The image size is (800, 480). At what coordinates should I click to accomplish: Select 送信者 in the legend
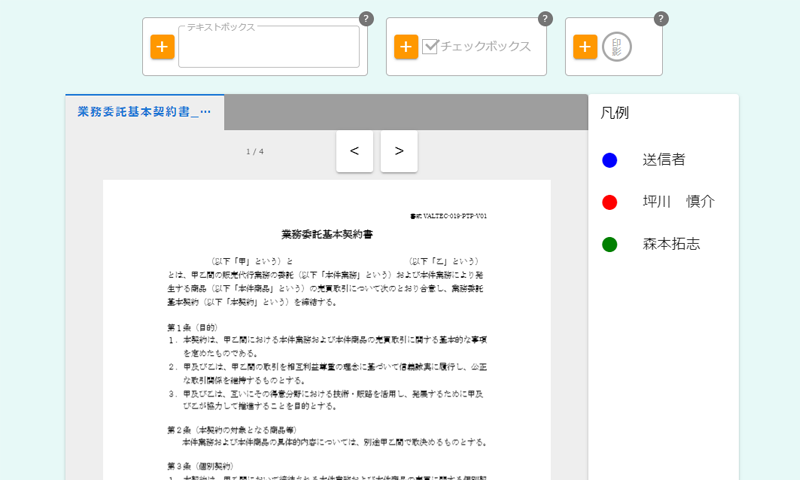coord(664,160)
